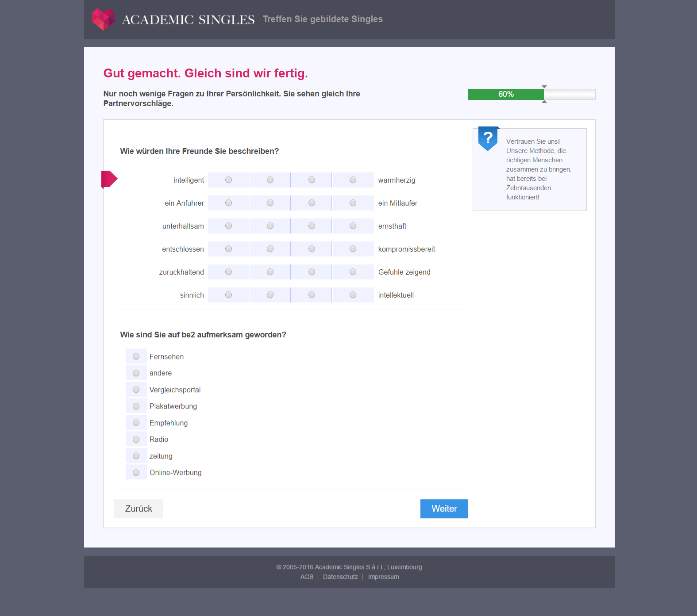Click the copyright '2005-2016 Academic Singles' text
Image resolution: width=697 pixels, height=616 pixels.
coord(349,567)
